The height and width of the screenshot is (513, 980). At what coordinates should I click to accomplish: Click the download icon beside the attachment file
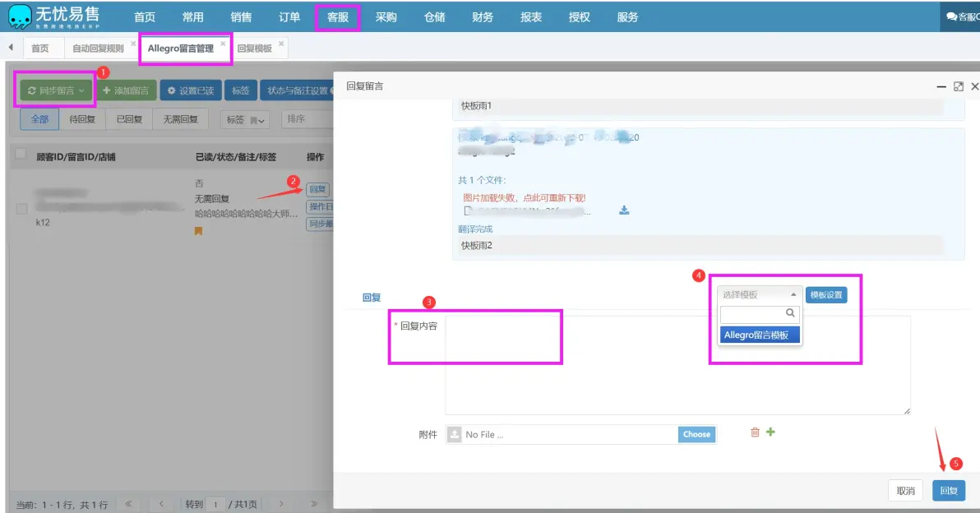[624, 210]
